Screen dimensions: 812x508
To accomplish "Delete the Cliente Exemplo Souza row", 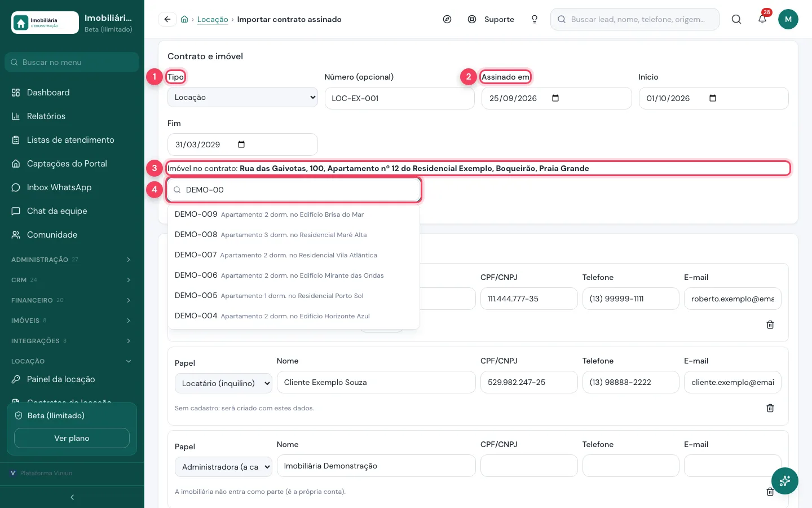I will click(x=770, y=408).
